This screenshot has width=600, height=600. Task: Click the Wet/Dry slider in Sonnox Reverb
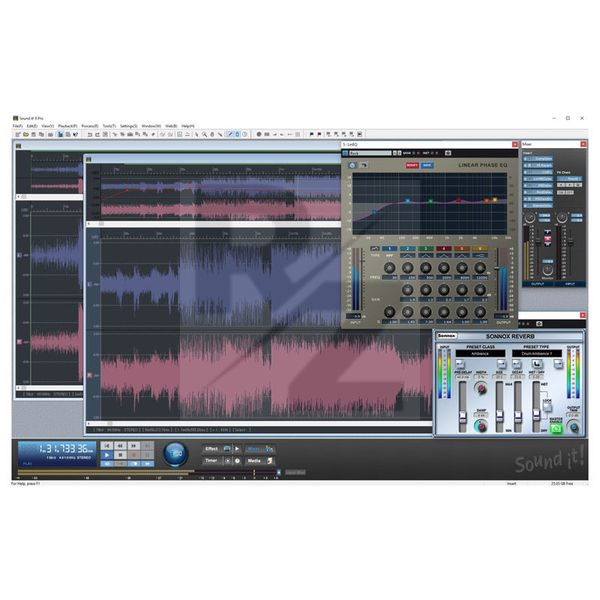coord(536,414)
